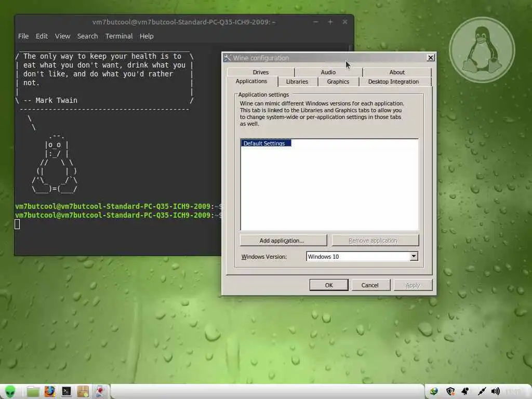Add a new tab in the terminal window
The height and width of the screenshot is (399, 532).
330,22
